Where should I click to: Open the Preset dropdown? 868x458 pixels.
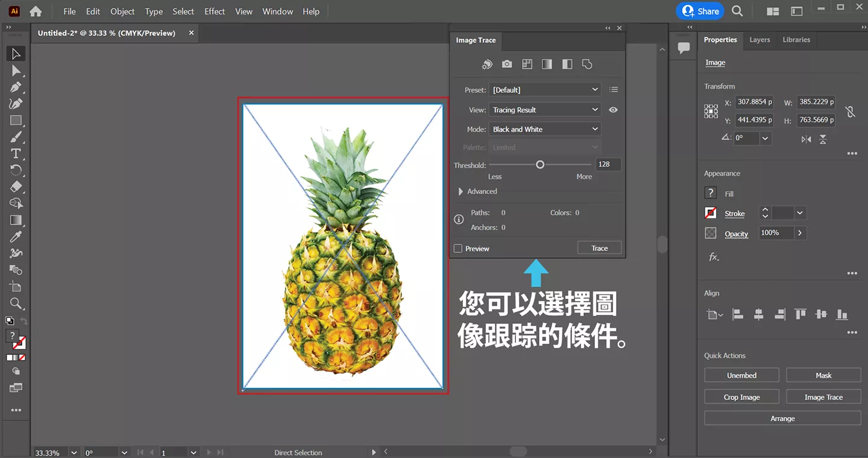point(545,90)
